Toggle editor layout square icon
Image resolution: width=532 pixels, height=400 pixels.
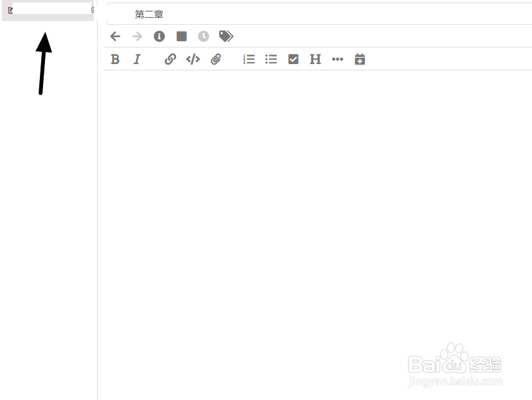coord(182,36)
